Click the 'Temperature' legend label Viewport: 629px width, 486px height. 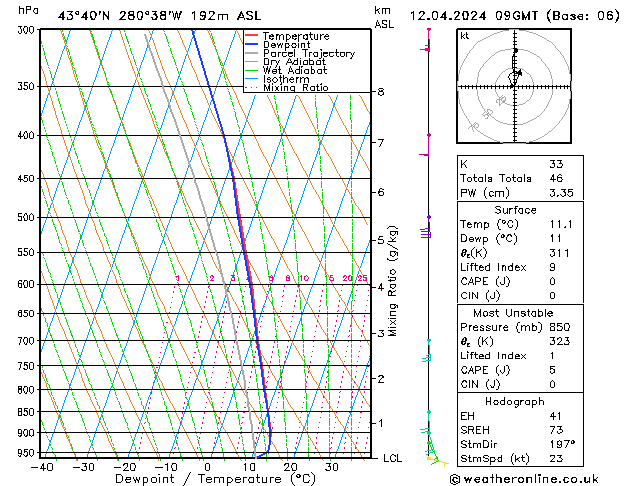click(296, 36)
